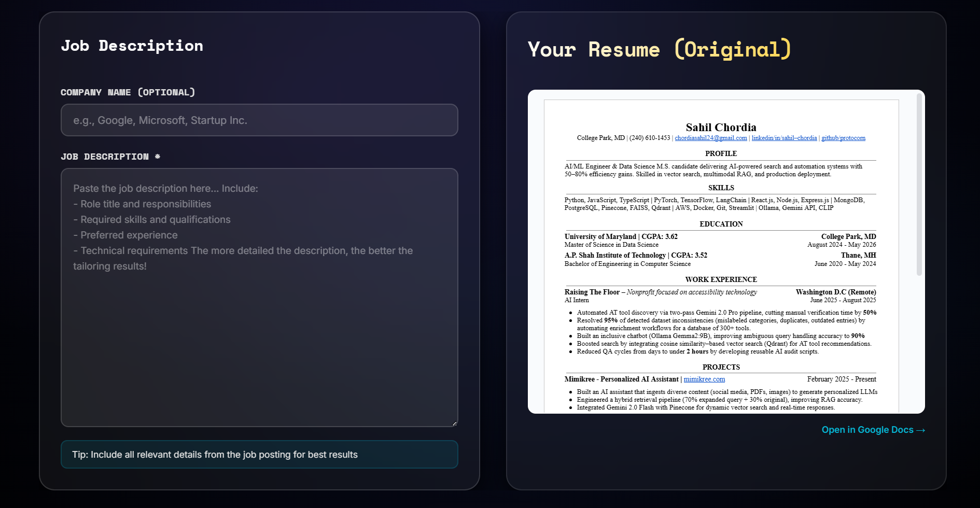Click 'August 2024 - May 2026' date

(842, 245)
